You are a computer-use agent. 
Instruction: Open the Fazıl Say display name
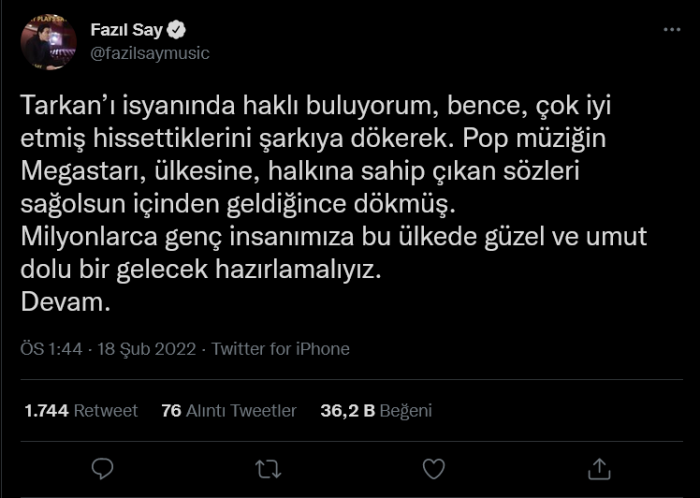click(x=125, y=31)
